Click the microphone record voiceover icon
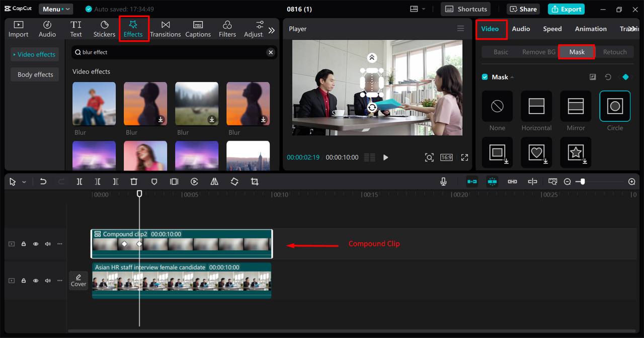Screen dimensions: 644x338 click(x=444, y=182)
